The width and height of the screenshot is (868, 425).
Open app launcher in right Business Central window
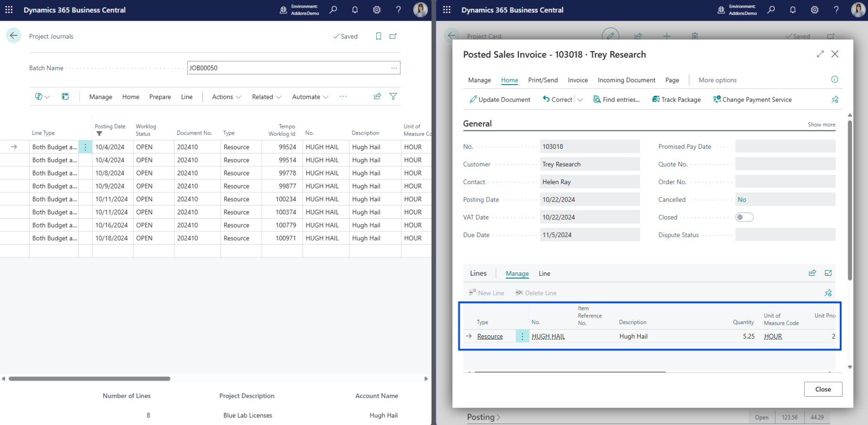[x=447, y=9]
